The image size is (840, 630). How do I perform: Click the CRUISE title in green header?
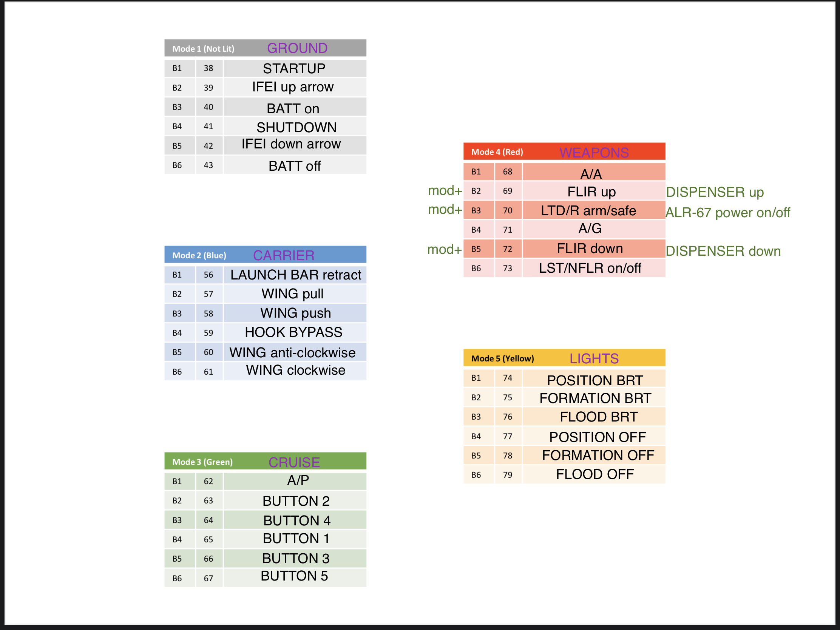coord(294,462)
